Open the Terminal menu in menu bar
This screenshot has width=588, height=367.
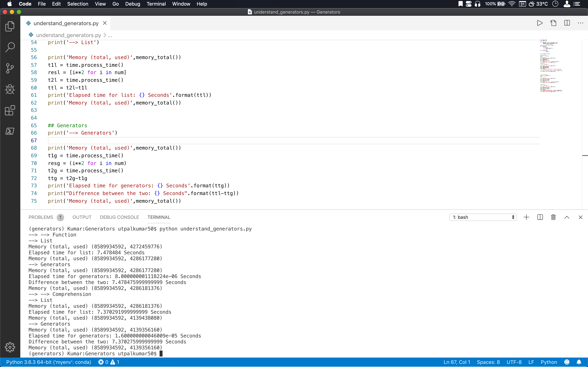156,4
